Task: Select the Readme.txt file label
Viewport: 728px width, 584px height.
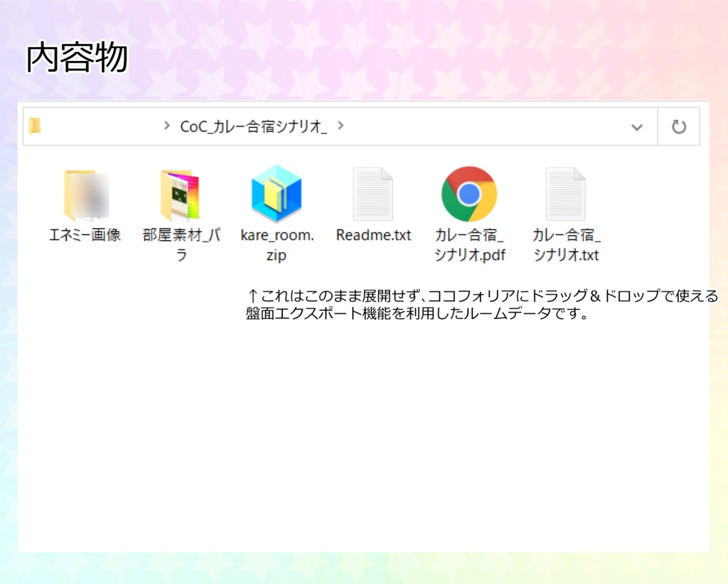Action: [x=373, y=235]
